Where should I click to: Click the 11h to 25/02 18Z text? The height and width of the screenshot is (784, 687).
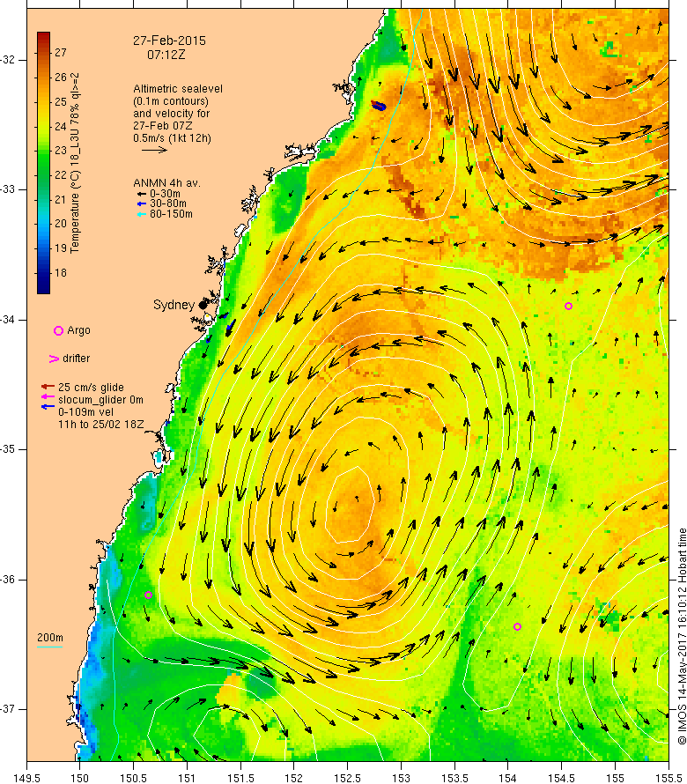(101, 425)
